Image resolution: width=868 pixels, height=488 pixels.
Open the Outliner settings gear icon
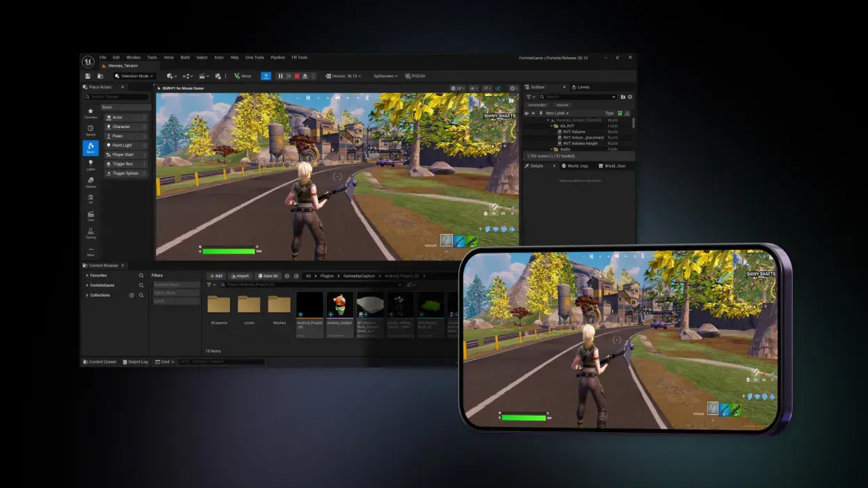click(630, 97)
